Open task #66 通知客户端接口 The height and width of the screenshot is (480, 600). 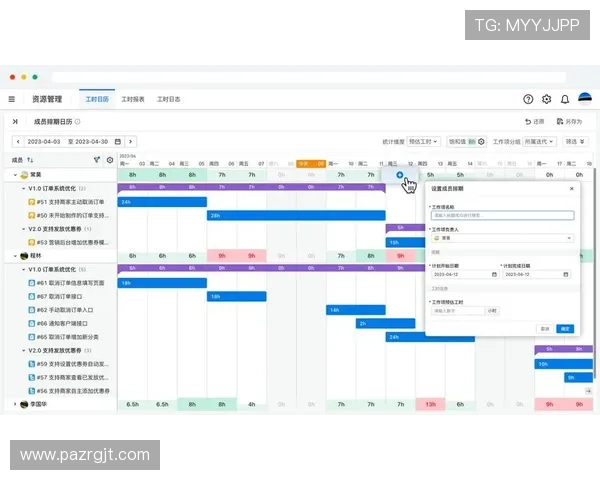click(62, 323)
